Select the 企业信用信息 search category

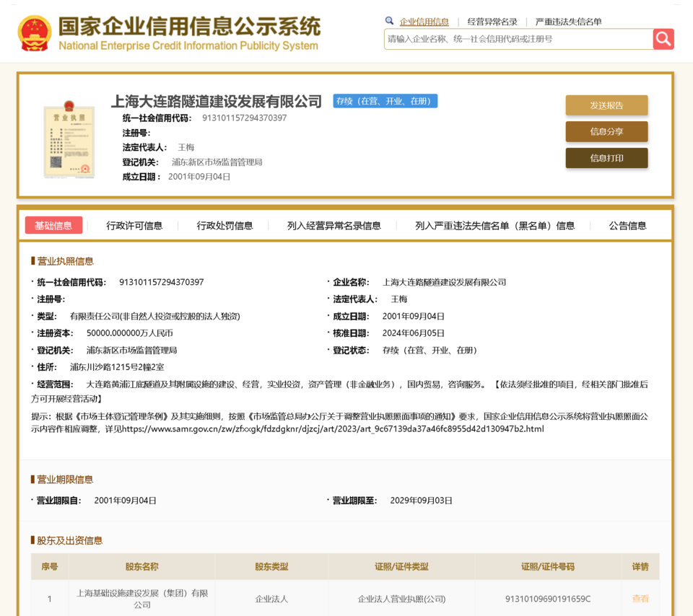424,22
